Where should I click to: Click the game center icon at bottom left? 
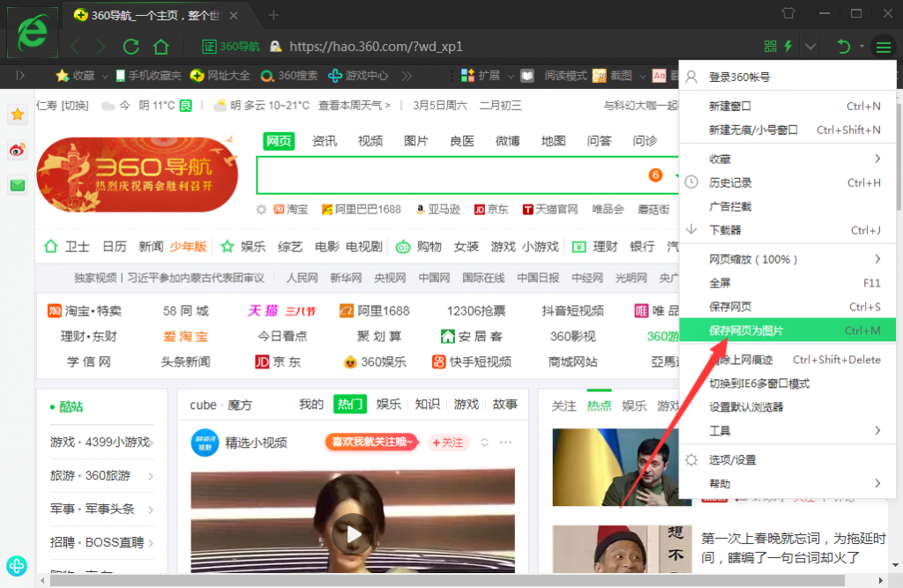(17, 566)
